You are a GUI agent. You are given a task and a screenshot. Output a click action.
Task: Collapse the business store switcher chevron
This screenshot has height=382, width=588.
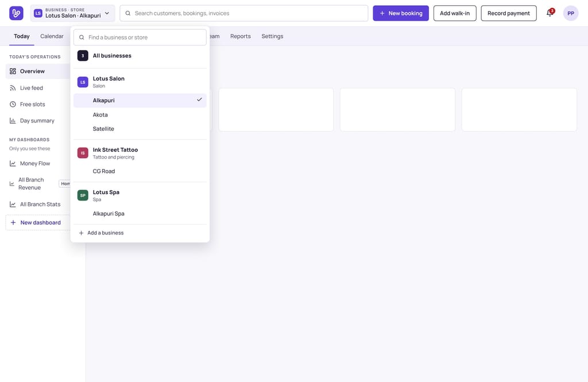coord(107,13)
